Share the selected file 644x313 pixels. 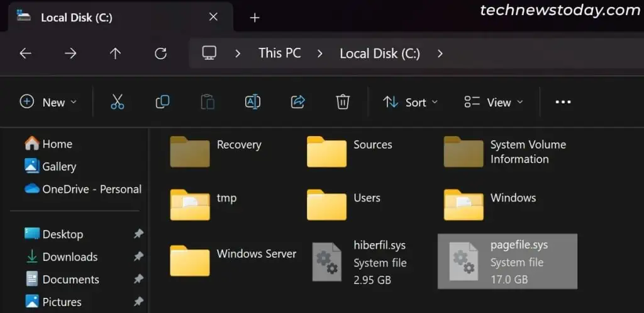[297, 101]
